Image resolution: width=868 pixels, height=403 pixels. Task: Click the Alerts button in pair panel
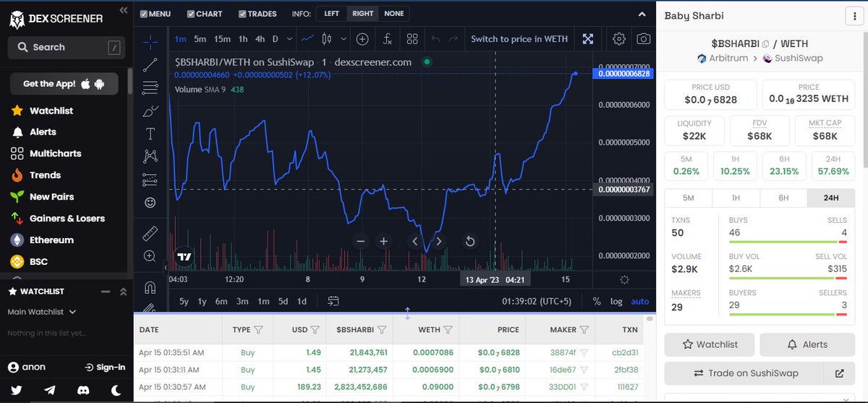tap(807, 344)
